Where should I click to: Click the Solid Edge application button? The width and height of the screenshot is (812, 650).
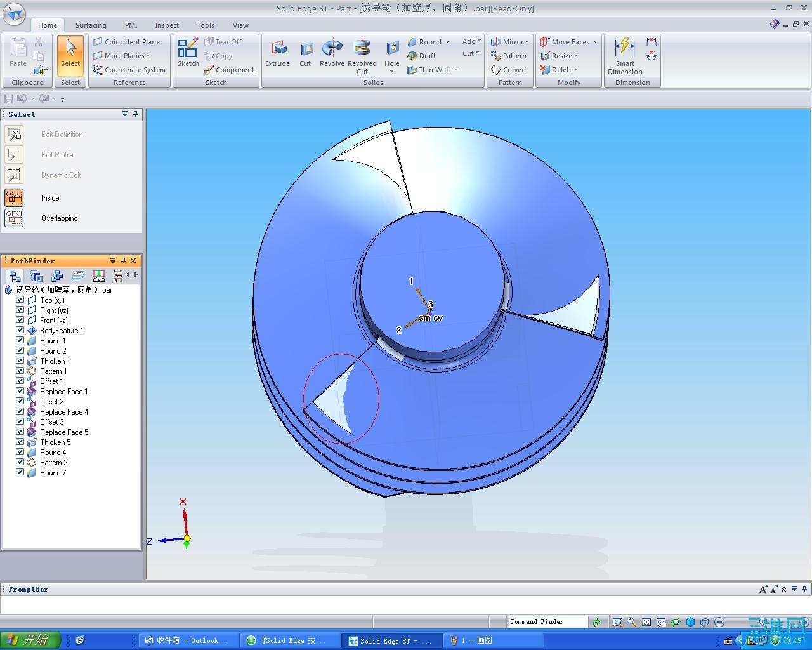click(x=15, y=14)
